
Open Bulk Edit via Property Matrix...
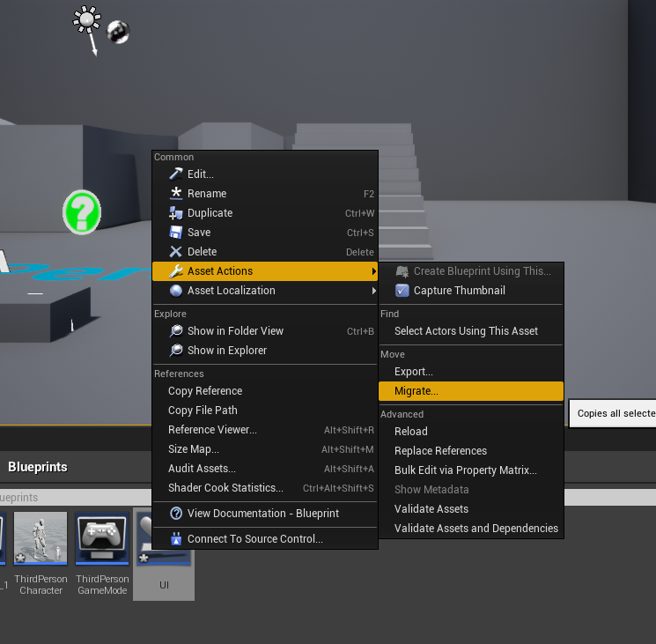point(471,470)
